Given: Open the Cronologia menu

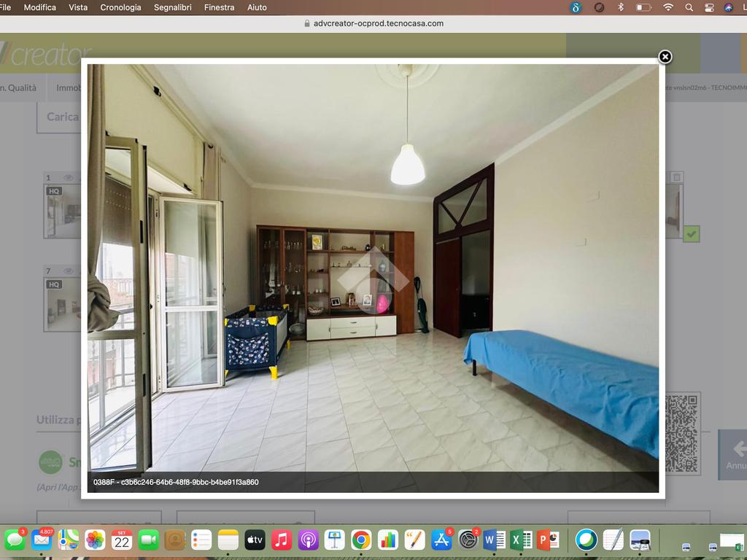Looking at the screenshot, I should 120,7.
